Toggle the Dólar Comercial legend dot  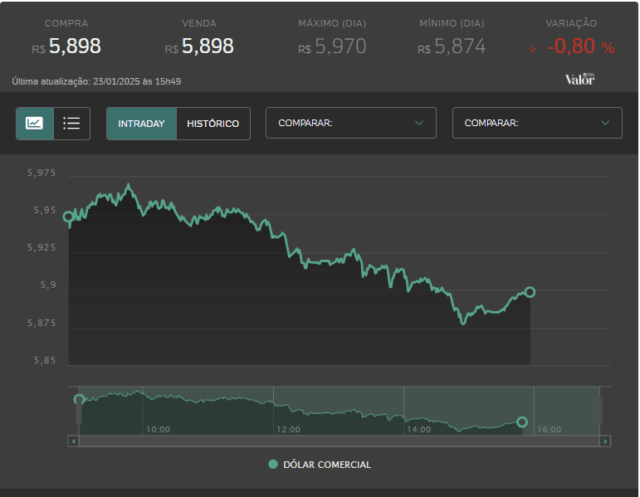click(x=273, y=464)
